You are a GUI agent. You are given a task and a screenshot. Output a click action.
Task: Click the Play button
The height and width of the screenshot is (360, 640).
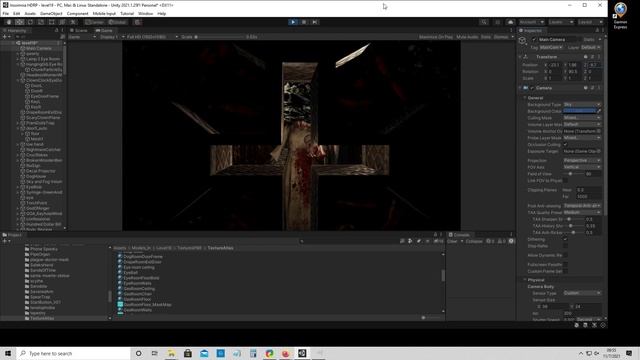click(293, 22)
